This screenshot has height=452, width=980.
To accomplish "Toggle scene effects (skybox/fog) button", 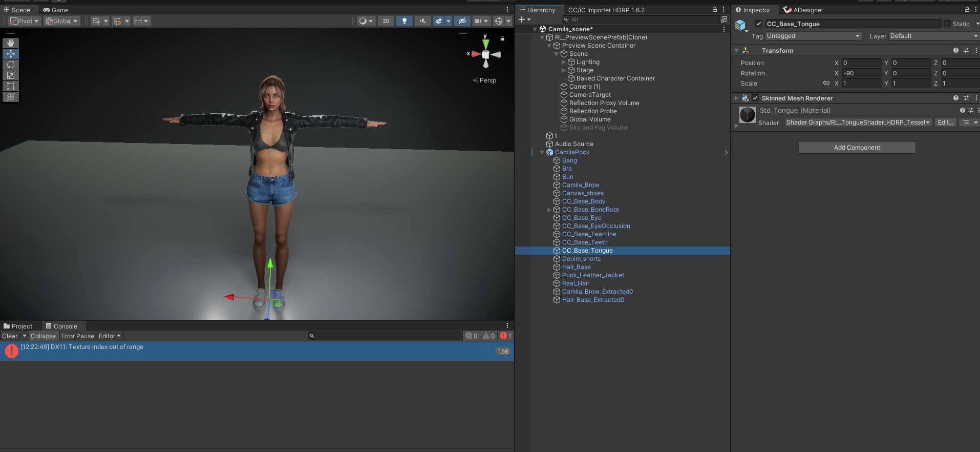I will [x=439, y=21].
